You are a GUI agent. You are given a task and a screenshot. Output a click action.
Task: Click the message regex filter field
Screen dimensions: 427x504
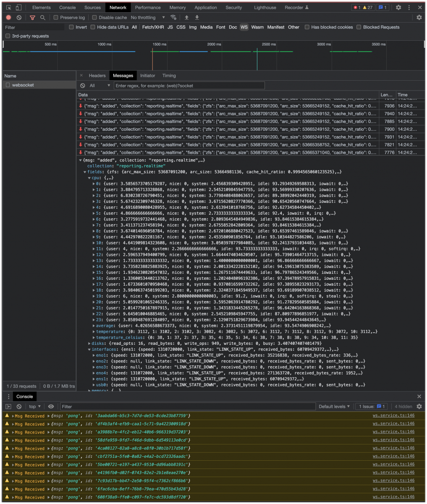click(189, 86)
